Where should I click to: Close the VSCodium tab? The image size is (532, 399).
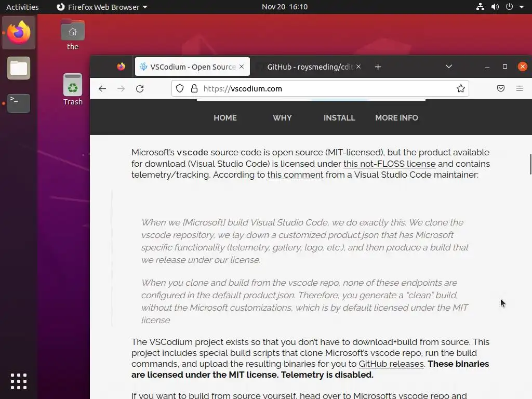coord(242,66)
